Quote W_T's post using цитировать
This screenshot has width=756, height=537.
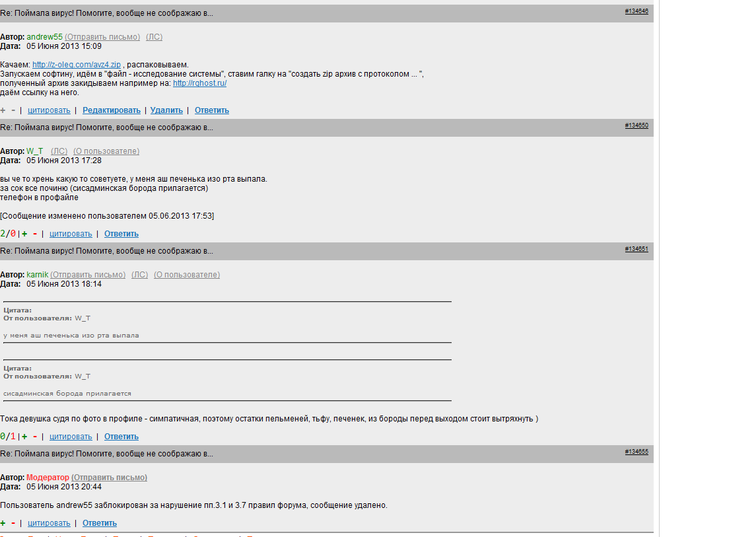(71, 234)
